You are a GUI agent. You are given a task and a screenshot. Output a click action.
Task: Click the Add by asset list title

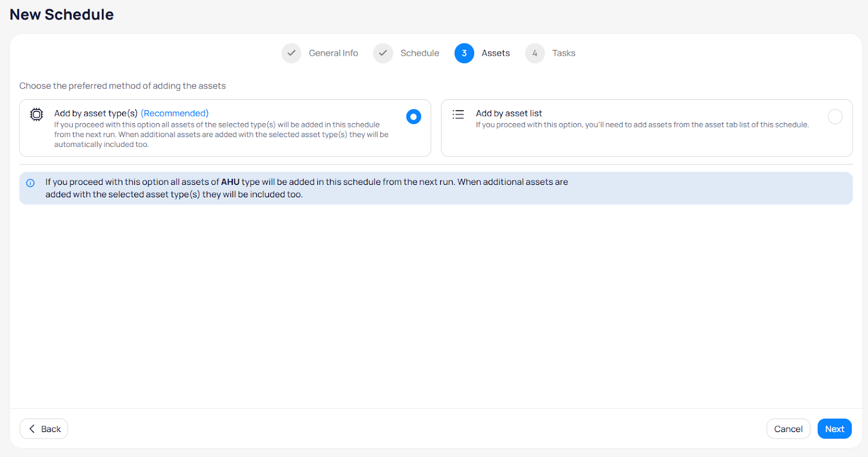click(509, 113)
